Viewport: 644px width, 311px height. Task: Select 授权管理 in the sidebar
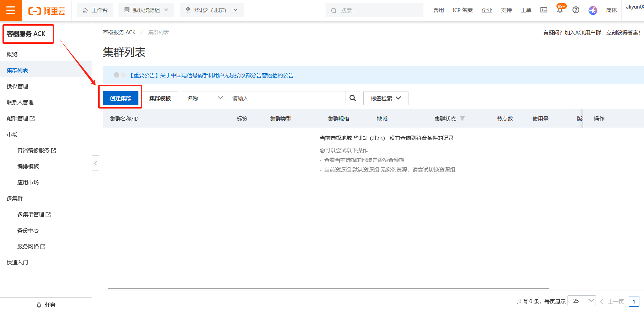[17, 86]
